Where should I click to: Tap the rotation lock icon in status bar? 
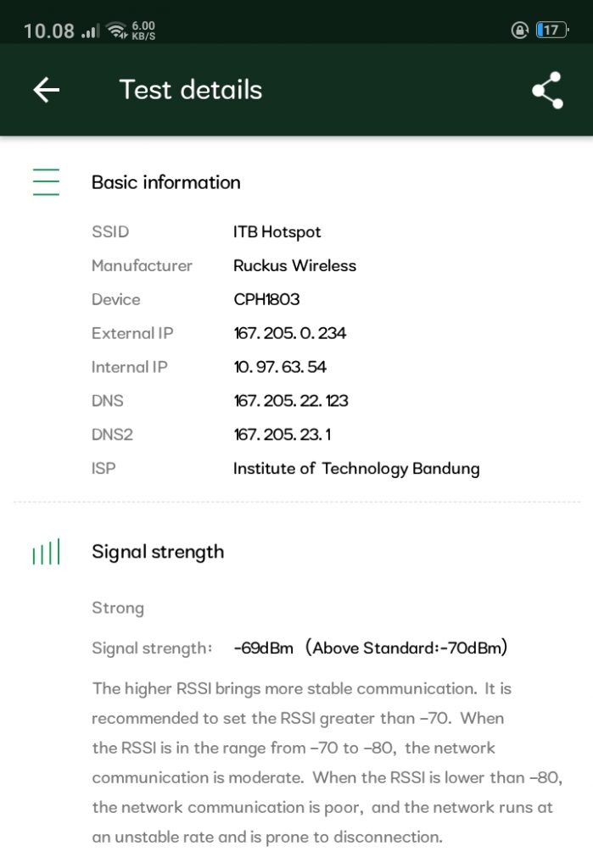point(518,29)
